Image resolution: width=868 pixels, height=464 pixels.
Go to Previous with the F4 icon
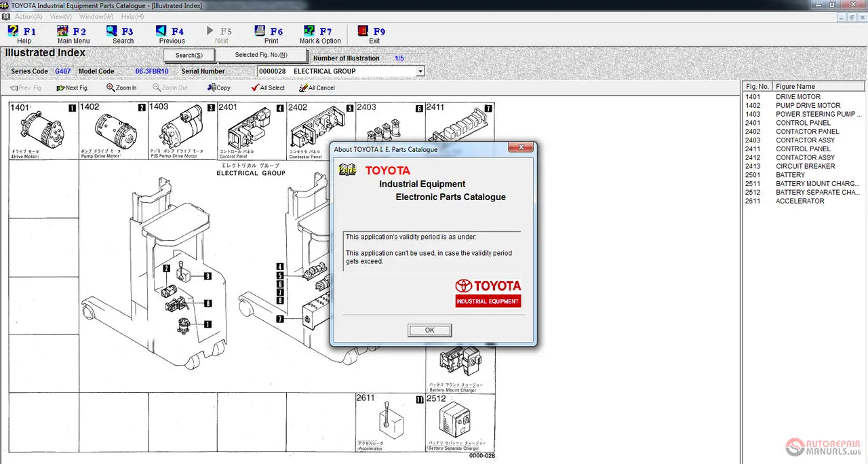[161, 33]
